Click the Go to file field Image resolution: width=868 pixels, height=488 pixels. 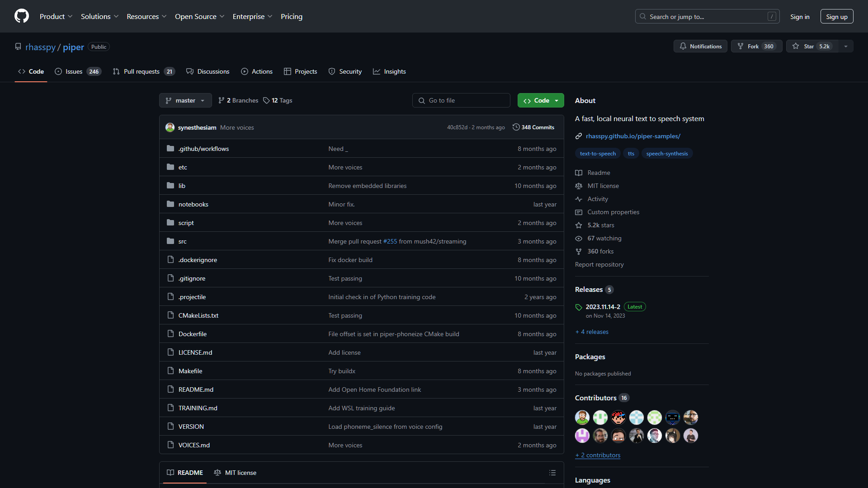[x=461, y=100]
